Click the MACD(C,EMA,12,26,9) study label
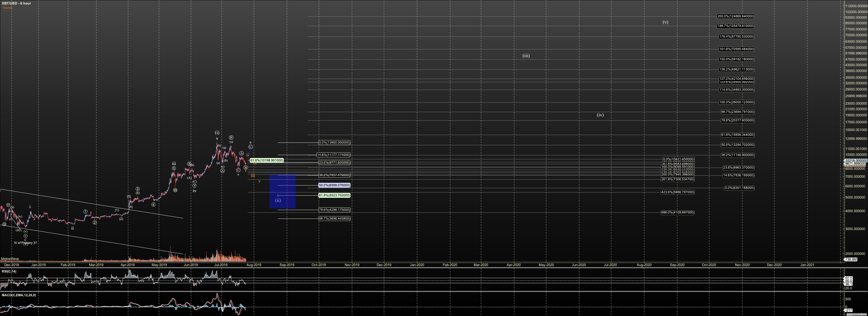This screenshot has height=316, width=868. (19, 295)
